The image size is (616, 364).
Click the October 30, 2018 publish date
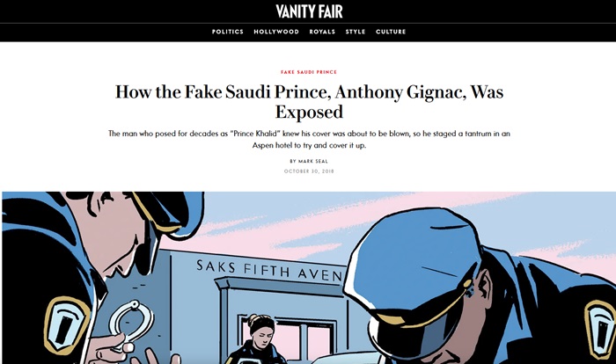tap(308, 171)
